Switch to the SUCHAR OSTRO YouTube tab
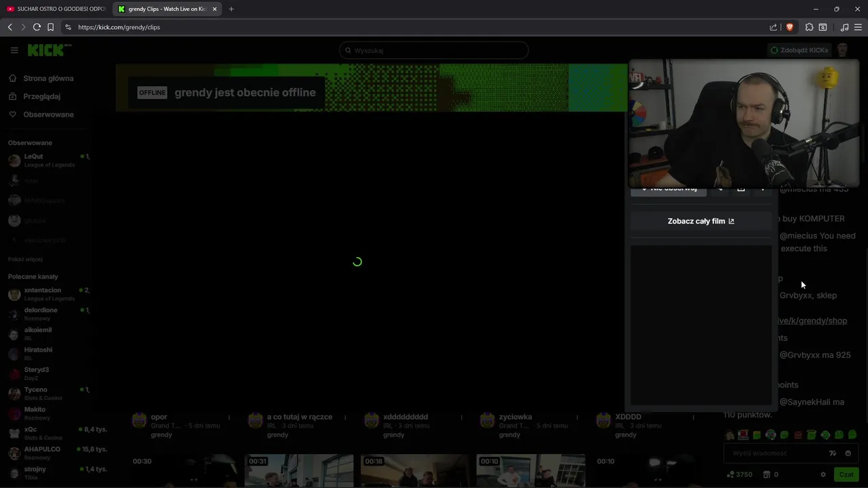This screenshot has width=868, height=488. (56, 9)
